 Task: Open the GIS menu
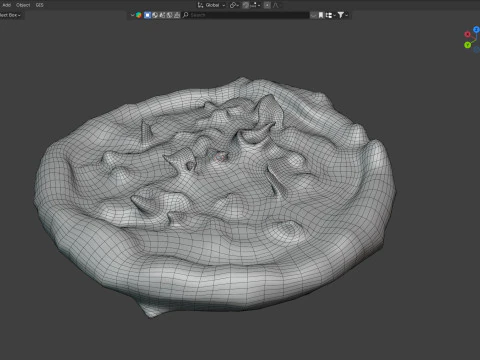39,5
